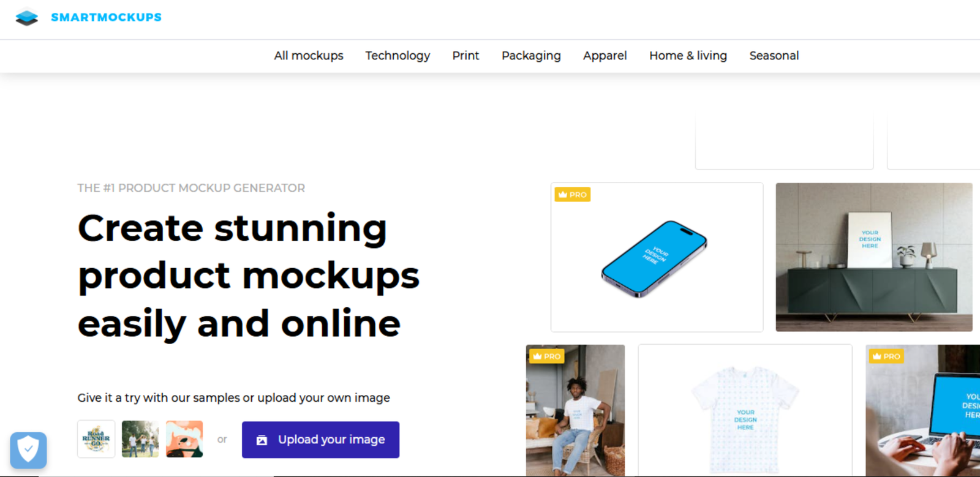The width and height of the screenshot is (980, 477).
Task: Open the Home & living category
Action: click(688, 56)
